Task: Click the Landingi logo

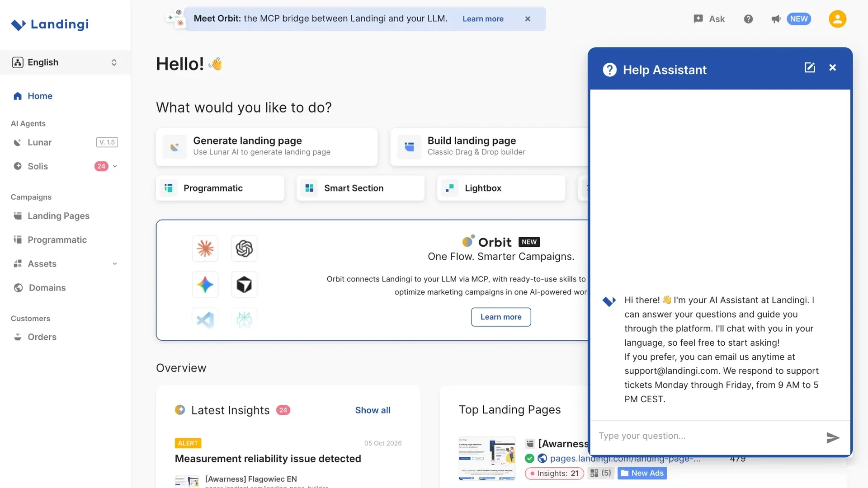Action: pyautogui.click(x=50, y=24)
